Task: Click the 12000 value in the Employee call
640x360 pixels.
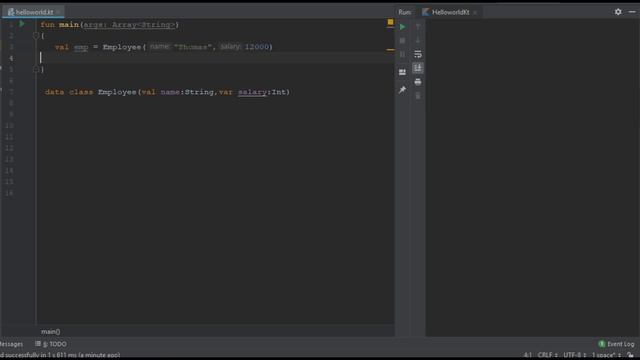Action: (x=257, y=47)
